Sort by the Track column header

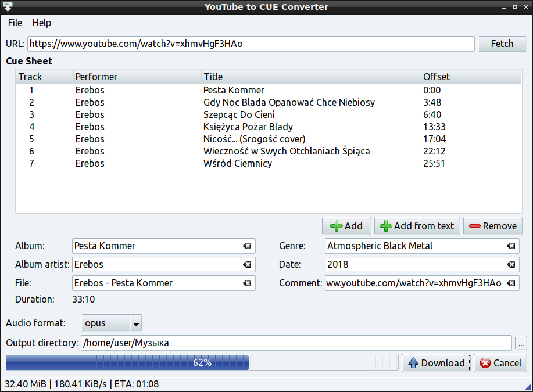[x=45, y=77]
